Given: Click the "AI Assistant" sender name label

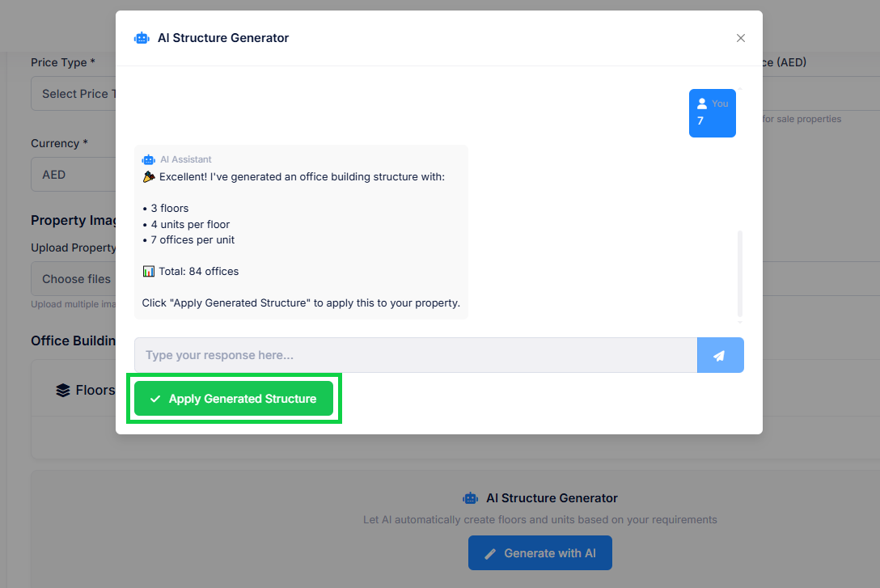Looking at the screenshot, I should 186,159.
